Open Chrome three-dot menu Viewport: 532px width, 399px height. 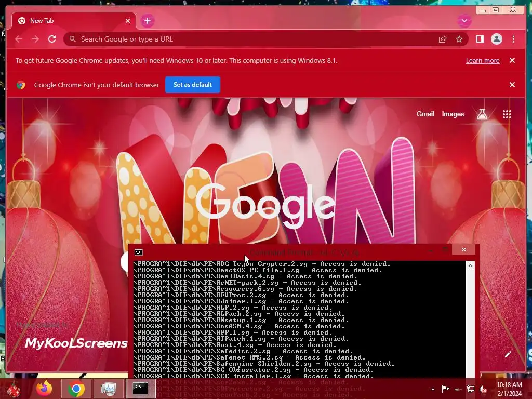[513, 39]
